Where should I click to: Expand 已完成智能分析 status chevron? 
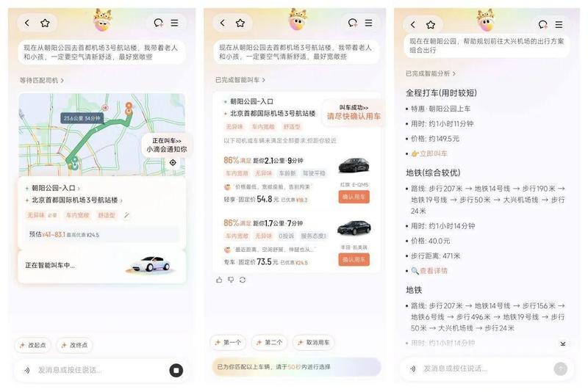click(x=453, y=73)
